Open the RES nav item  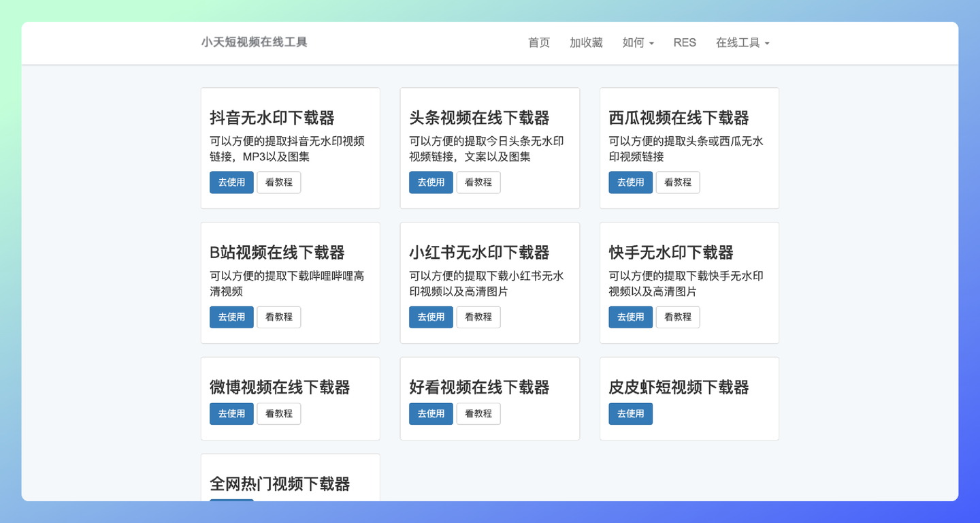point(685,43)
